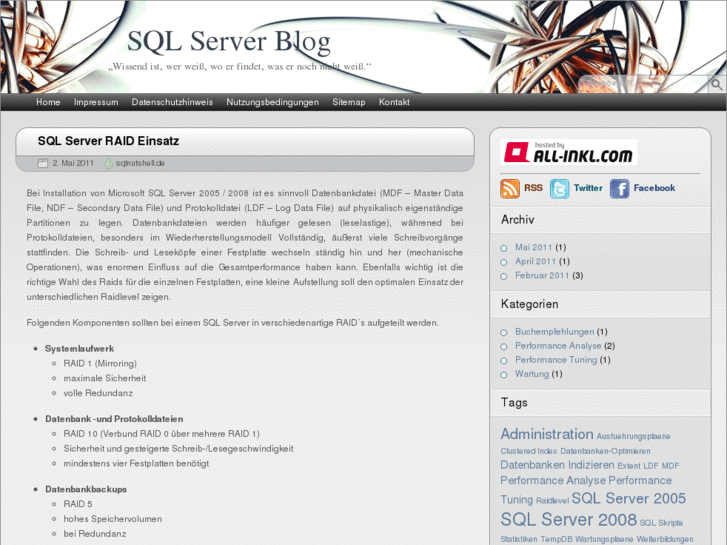
Task: Open category Performance Tuning
Action: click(x=556, y=359)
